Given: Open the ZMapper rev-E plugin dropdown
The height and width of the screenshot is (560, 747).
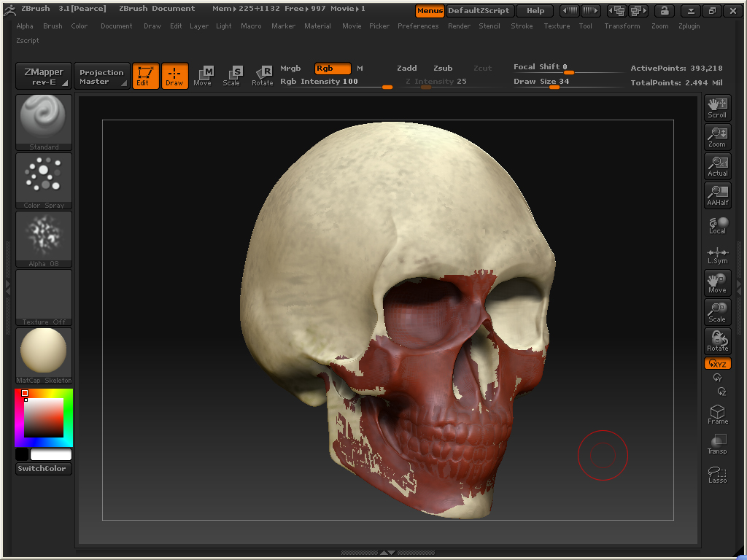Looking at the screenshot, I should click(x=44, y=77).
